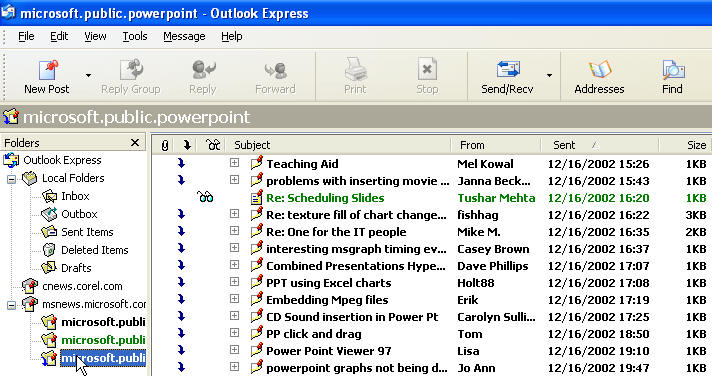Expand the Teaching Aid message thread
Image resolution: width=712 pixels, height=376 pixels.
[x=234, y=163]
